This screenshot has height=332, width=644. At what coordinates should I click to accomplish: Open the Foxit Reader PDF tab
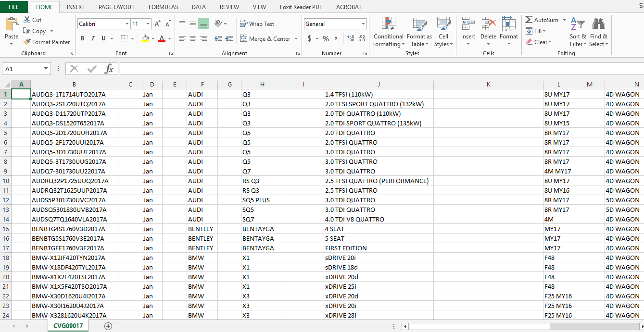click(301, 7)
